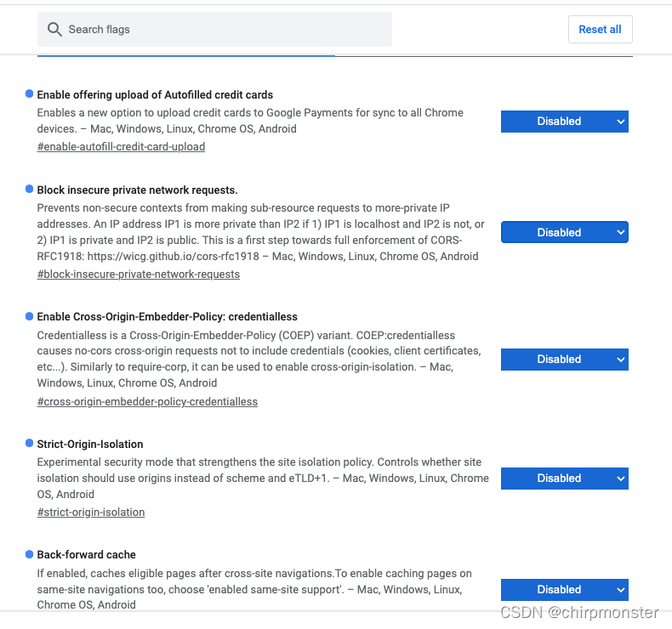Select the blue underlined active tab

186,55
